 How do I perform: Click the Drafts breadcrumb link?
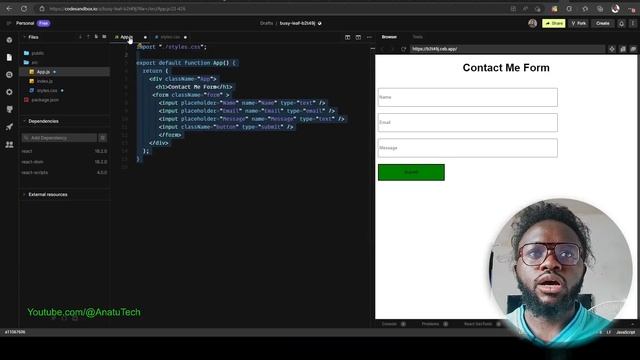(266, 23)
